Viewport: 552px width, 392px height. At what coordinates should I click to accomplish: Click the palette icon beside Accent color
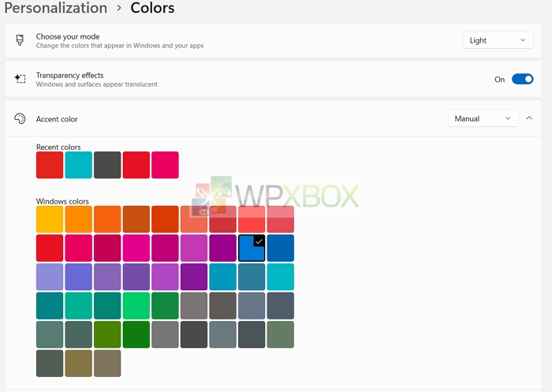click(x=20, y=118)
